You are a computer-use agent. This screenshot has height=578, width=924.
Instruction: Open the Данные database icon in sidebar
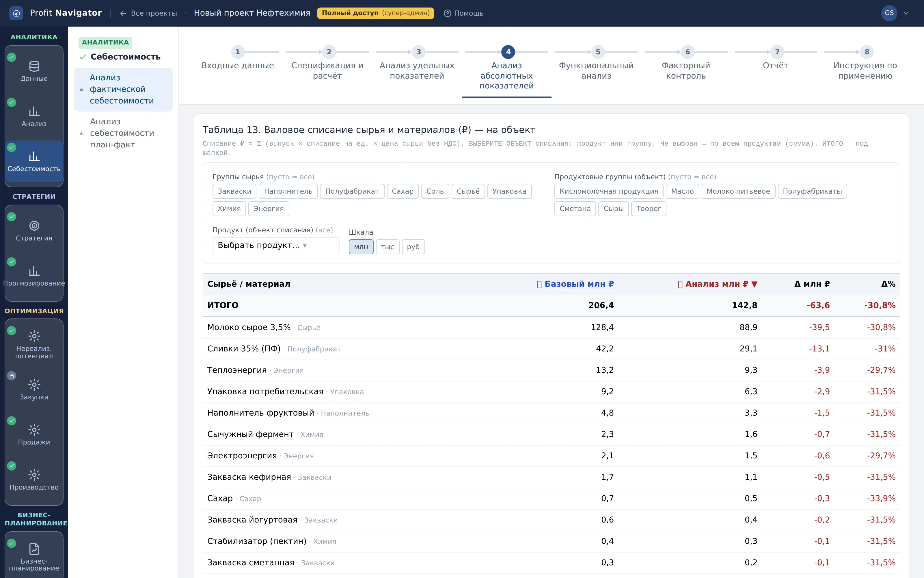point(34,66)
